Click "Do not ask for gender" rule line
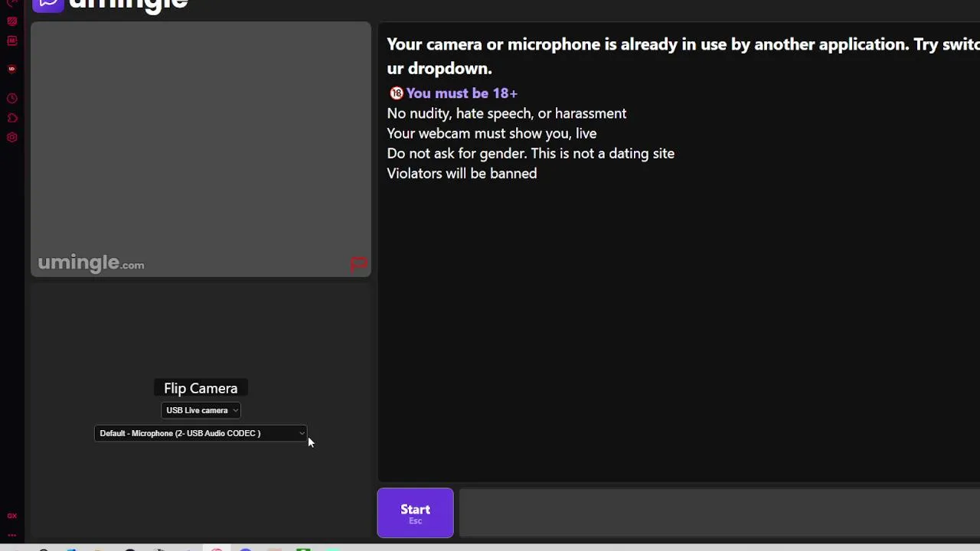This screenshot has height=551, width=980. click(531, 153)
